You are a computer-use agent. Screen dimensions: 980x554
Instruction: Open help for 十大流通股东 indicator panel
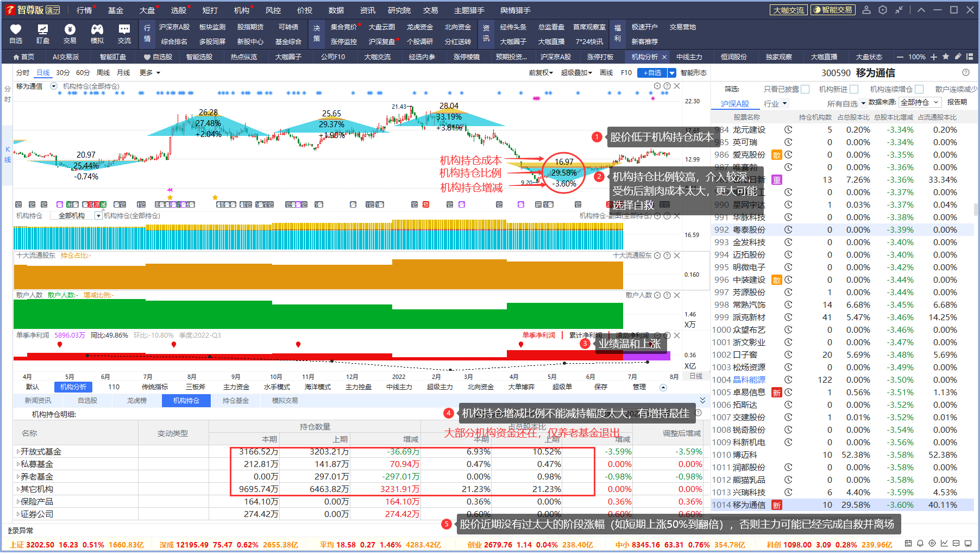pyautogui.click(x=667, y=256)
